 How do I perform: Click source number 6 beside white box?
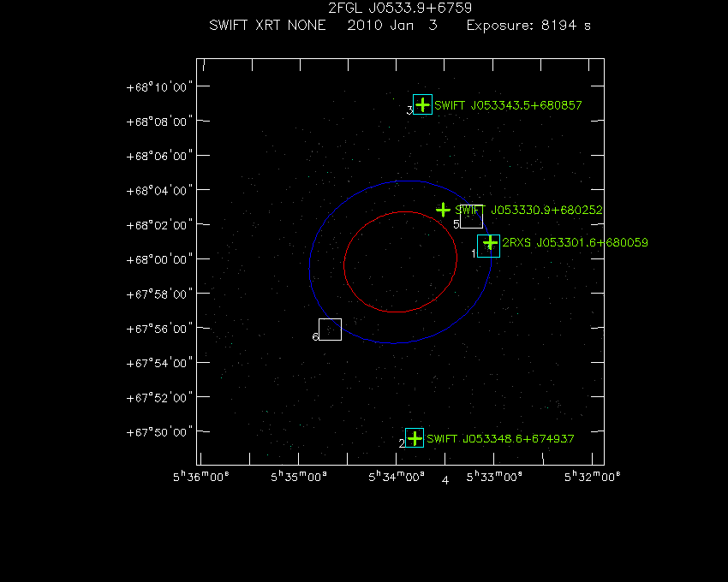[315, 337]
